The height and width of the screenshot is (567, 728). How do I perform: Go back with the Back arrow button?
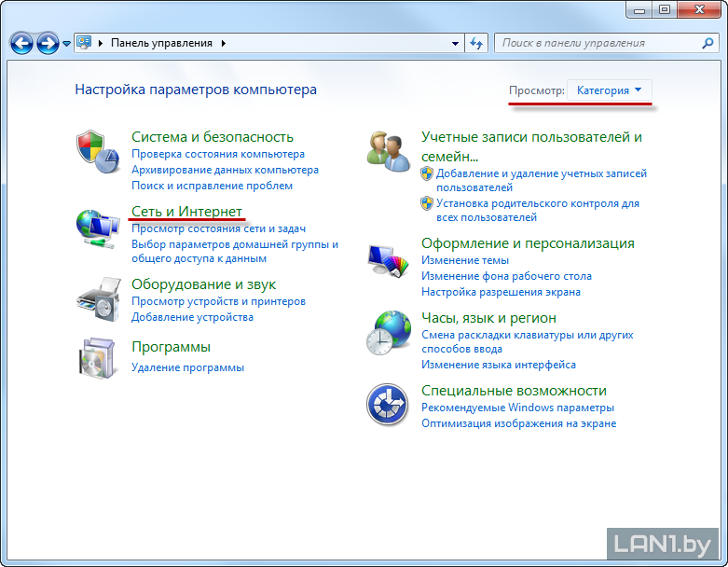tap(21, 44)
